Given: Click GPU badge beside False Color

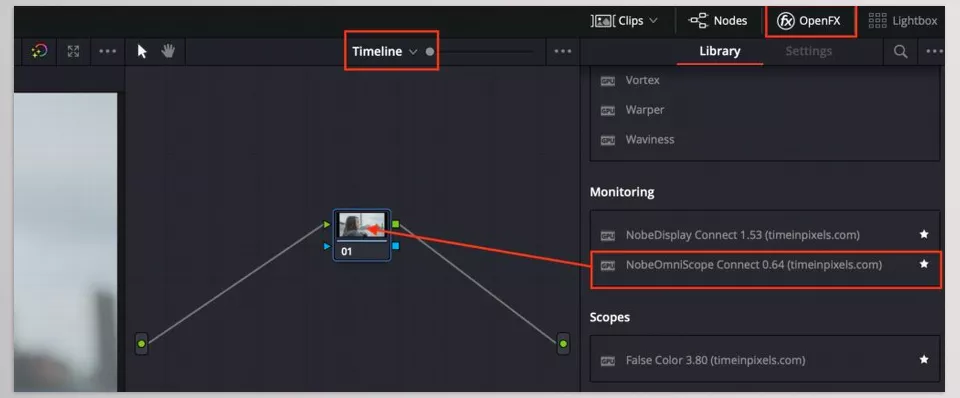Looking at the screenshot, I should pos(607,361).
